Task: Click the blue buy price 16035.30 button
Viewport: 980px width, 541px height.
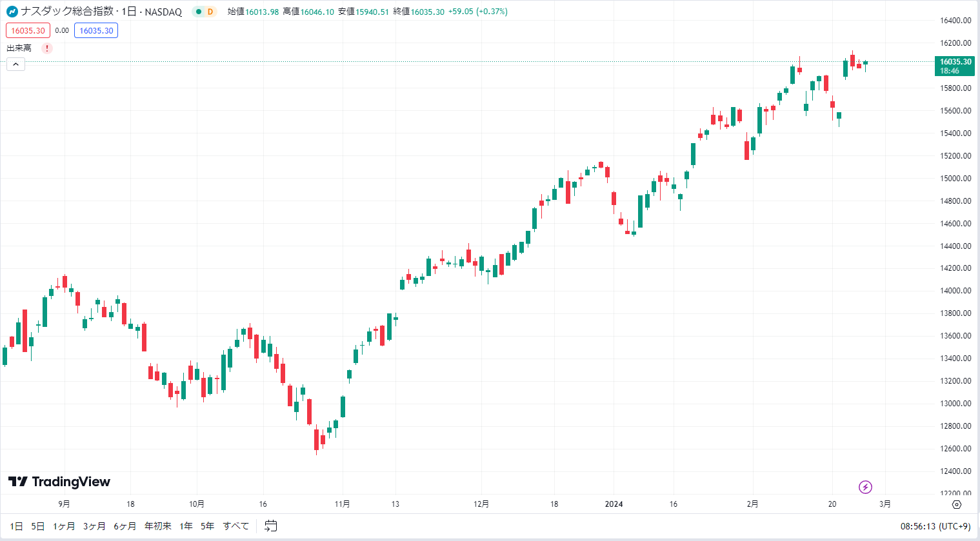Action: pos(96,30)
